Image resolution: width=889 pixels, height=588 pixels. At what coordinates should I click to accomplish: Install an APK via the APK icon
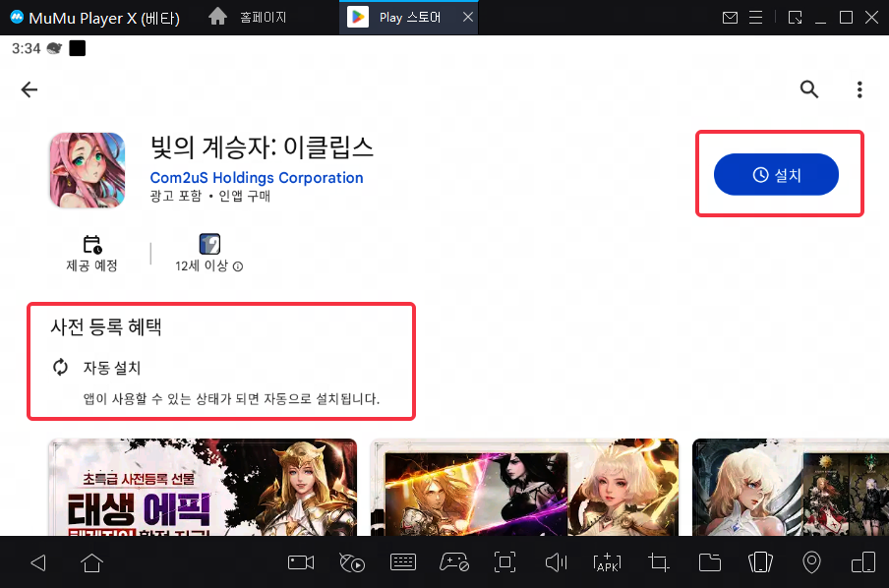pyautogui.click(x=607, y=562)
